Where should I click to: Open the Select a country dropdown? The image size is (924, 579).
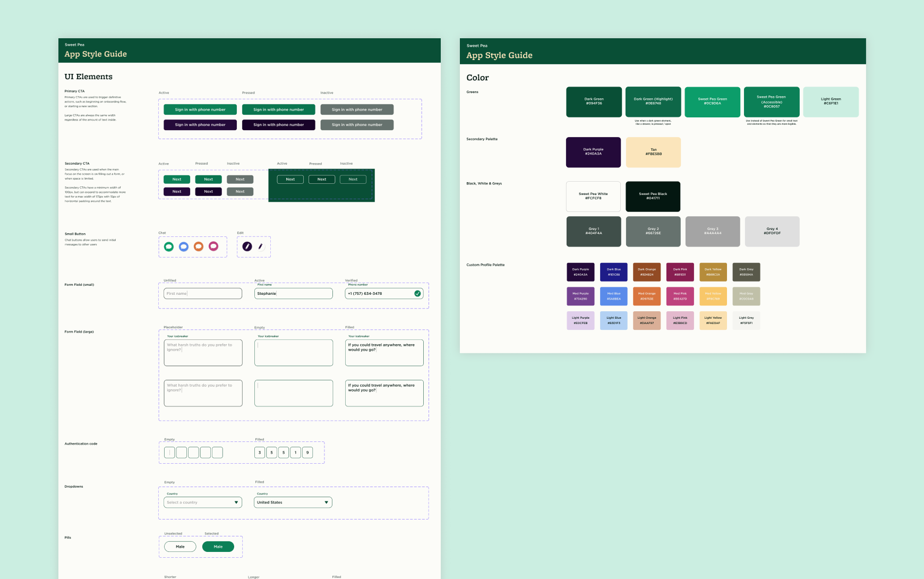click(x=202, y=502)
